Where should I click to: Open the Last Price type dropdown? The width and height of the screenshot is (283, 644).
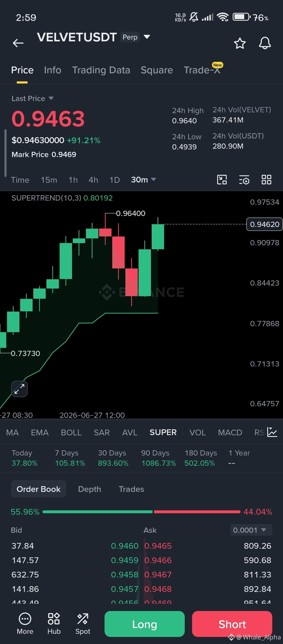[32, 98]
